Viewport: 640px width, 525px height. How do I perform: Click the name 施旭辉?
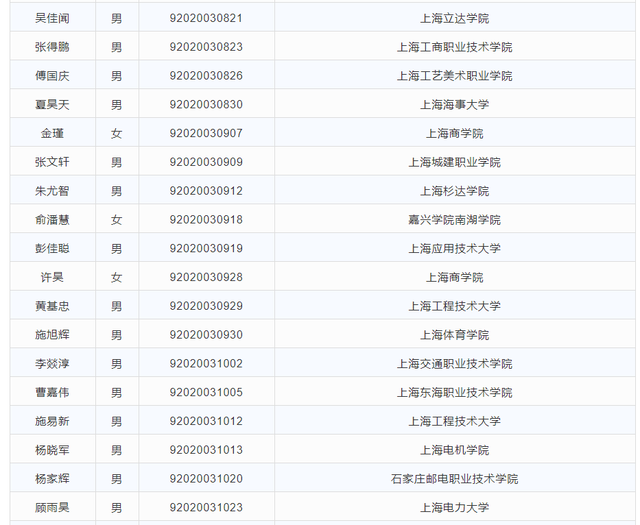(x=52, y=335)
